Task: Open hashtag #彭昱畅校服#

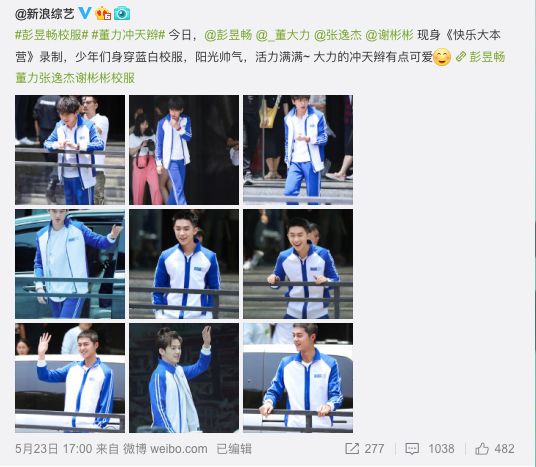Action: coord(52,35)
